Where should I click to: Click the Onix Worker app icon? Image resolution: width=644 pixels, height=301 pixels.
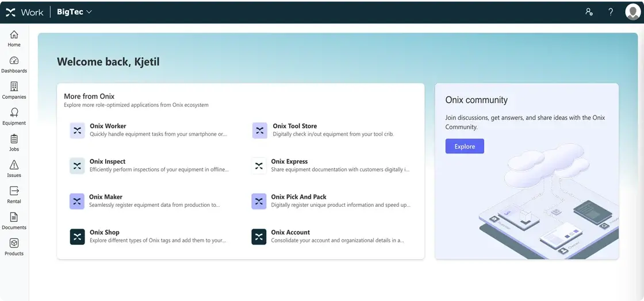[x=77, y=130]
